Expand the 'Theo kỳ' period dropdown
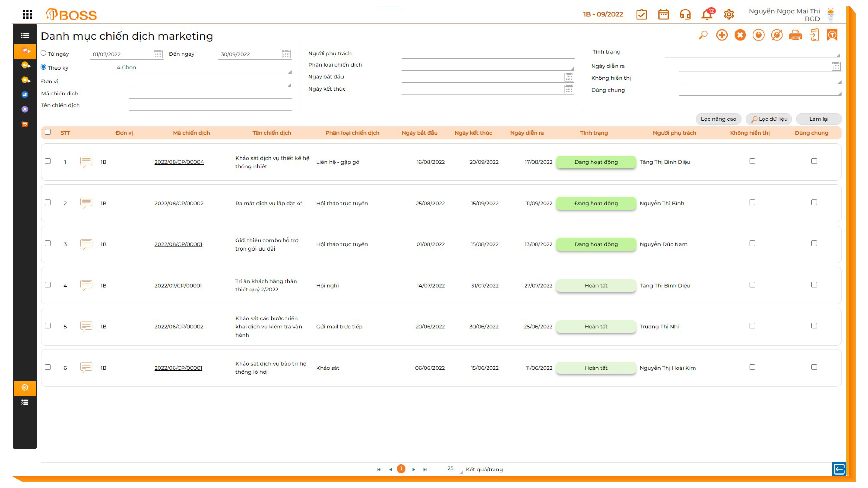This screenshot has height=488, width=868. [202, 68]
